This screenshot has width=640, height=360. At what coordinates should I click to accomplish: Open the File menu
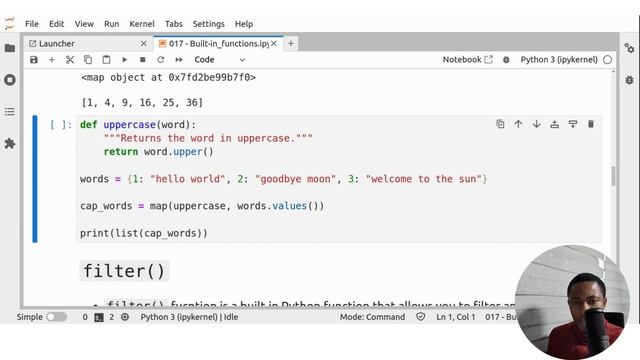click(x=32, y=24)
